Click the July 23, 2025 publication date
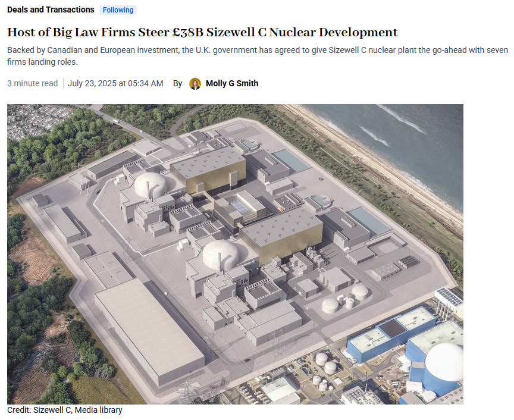The height and width of the screenshot is (420, 514). click(115, 84)
